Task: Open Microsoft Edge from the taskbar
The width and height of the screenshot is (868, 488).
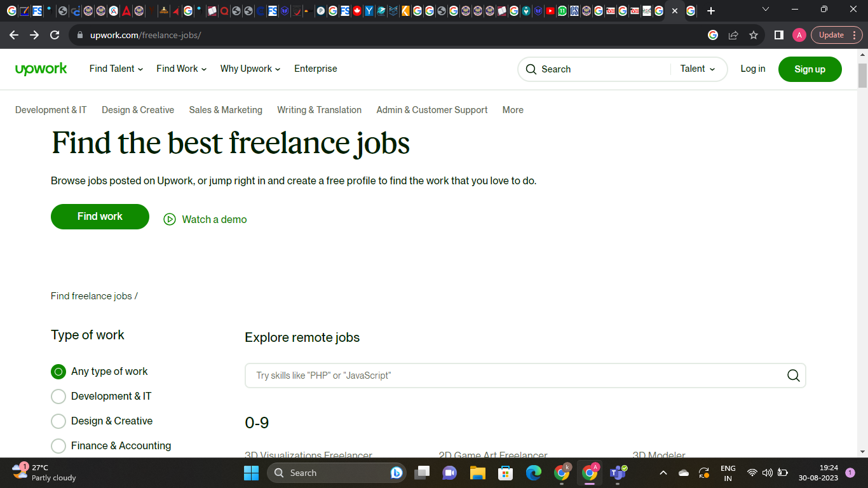Action: click(x=533, y=473)
